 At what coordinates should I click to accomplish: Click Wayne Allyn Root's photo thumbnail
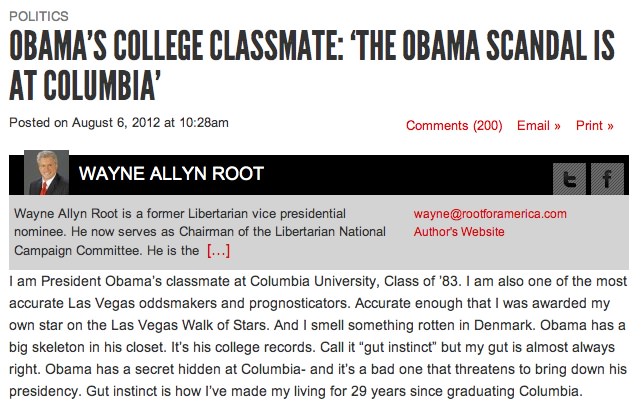(x=39, y=172)
